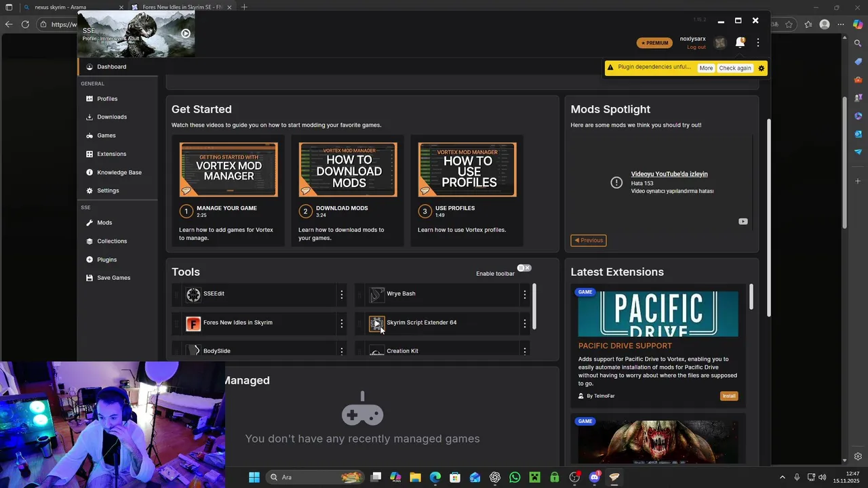Screen dimensions: 868x488
Task: Open the notifications bell in Vortex
Action: point(740,43)
